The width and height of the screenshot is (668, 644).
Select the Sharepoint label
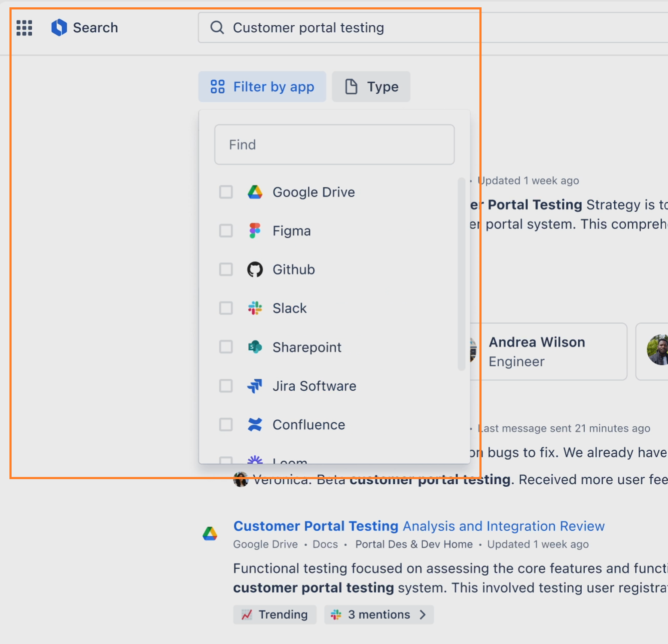coord(307,347)
